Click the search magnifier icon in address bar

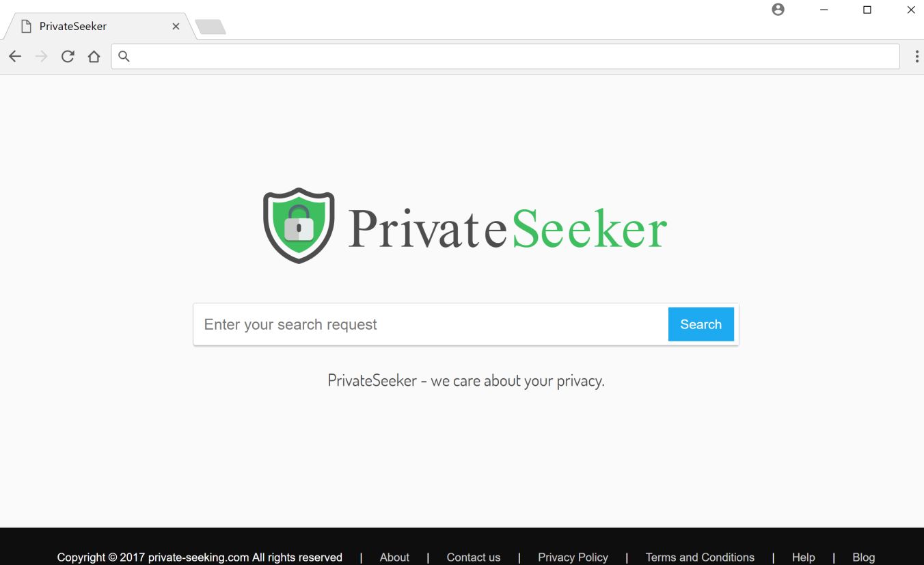[124, 57]
